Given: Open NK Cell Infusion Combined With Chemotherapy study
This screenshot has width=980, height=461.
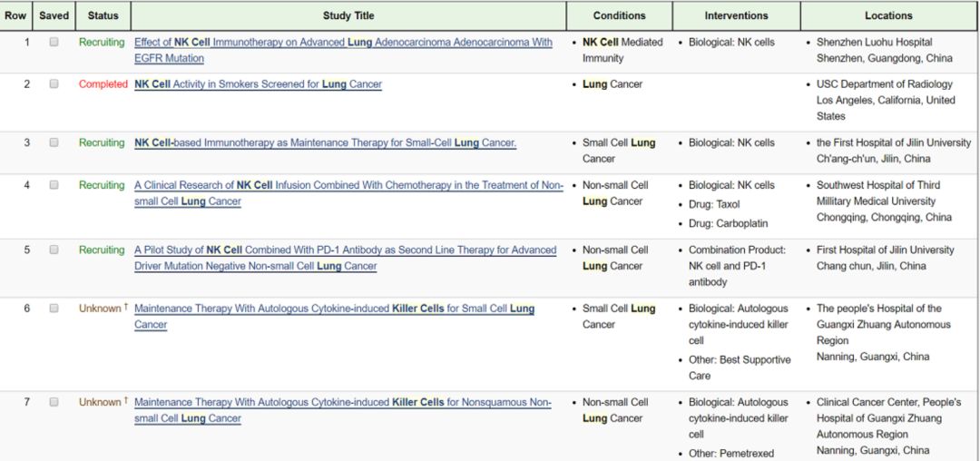Looking at the screenshot, I should click(348, 185).
